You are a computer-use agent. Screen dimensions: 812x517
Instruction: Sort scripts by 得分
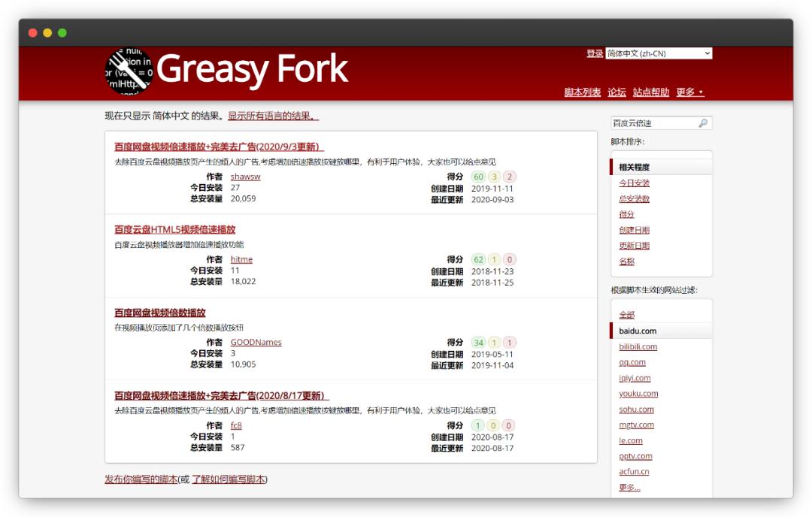(x=628, y=214)
